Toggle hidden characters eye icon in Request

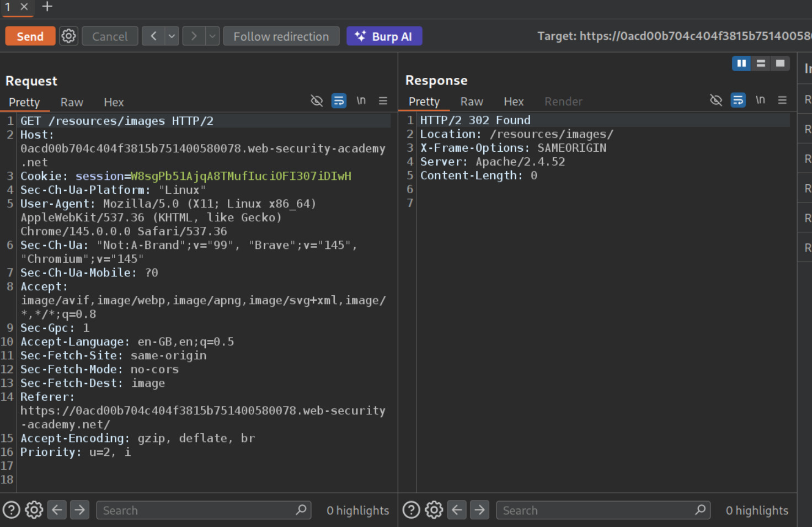317,101
